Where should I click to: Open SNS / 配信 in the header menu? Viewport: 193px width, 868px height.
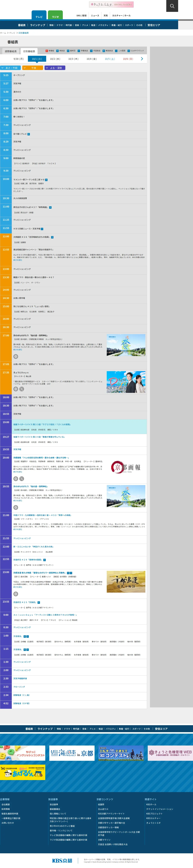pos(81,16)
